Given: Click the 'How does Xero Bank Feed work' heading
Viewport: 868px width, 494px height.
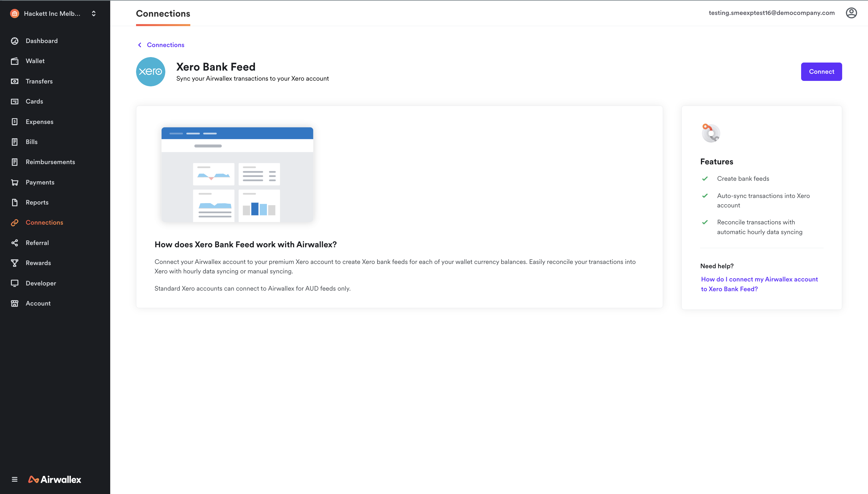Looking at the screenshot, I should click(x=245, y=245).
